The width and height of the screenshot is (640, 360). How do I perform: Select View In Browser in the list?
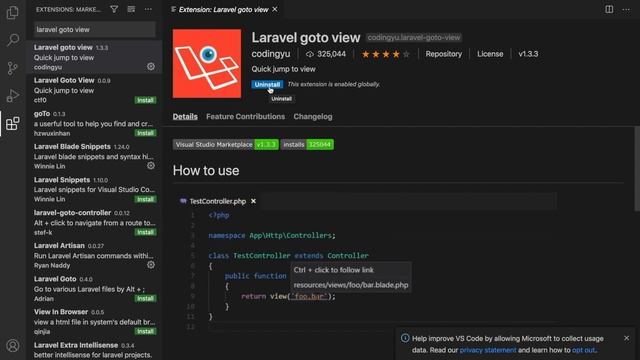(x=94, y=322)
